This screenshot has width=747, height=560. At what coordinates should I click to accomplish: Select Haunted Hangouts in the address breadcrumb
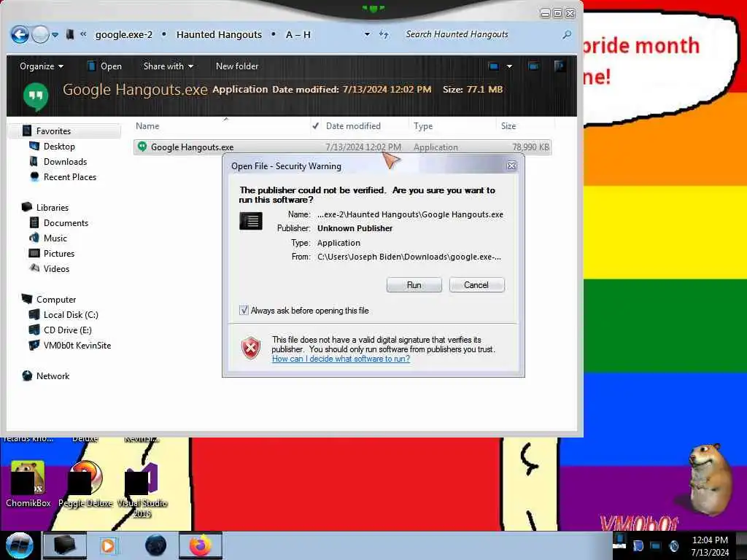click(x=219, y=35)
